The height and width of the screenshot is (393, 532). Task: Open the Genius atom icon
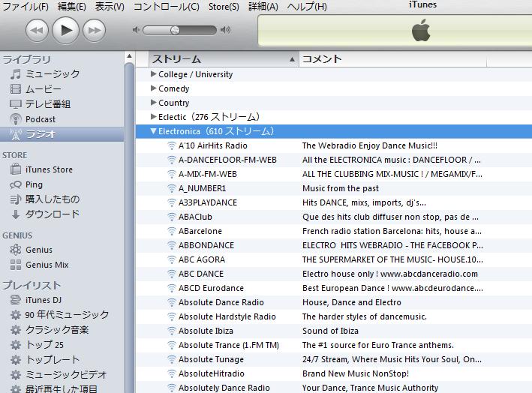point(16,250)
